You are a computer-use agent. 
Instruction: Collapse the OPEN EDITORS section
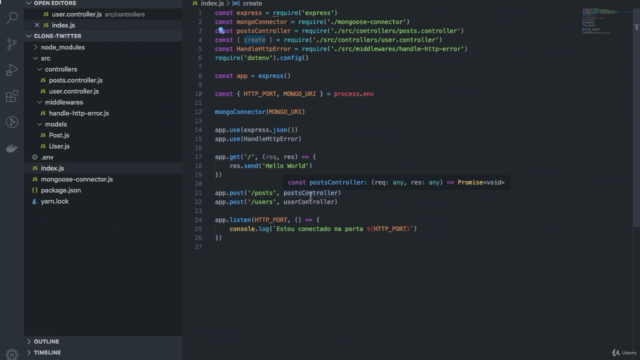55,3
